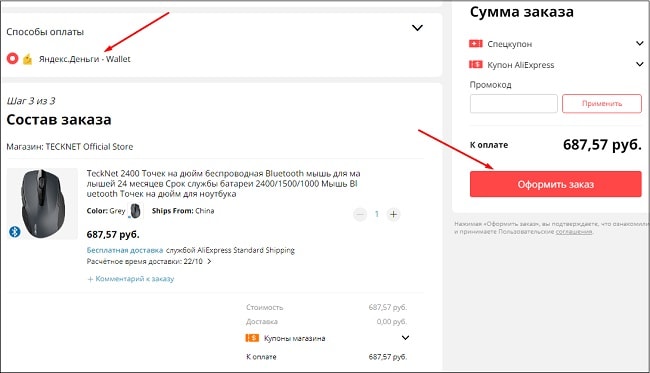Open delivery time details arrow next to 22/10

pos(209,262)
